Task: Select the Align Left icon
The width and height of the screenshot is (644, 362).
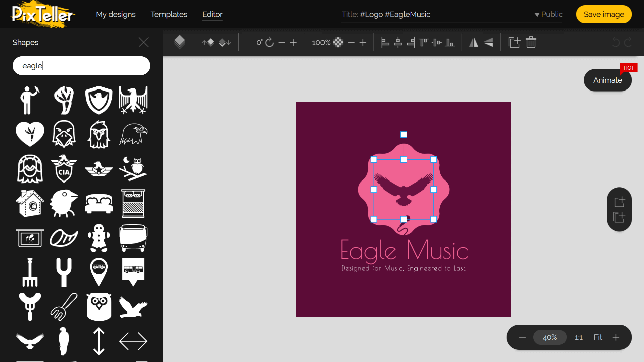Action: click(x=385, y=42)
